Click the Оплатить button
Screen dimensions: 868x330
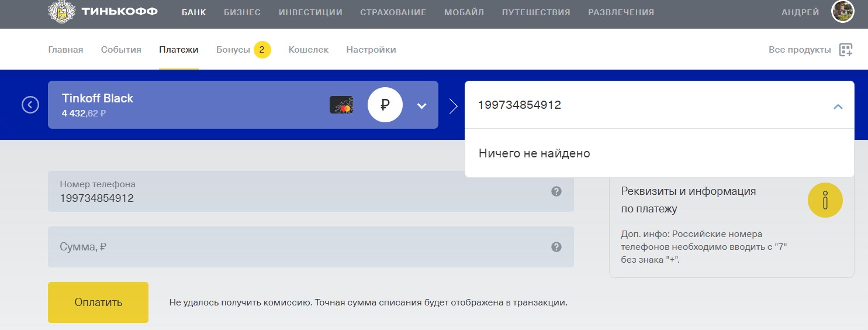[98, 302]
